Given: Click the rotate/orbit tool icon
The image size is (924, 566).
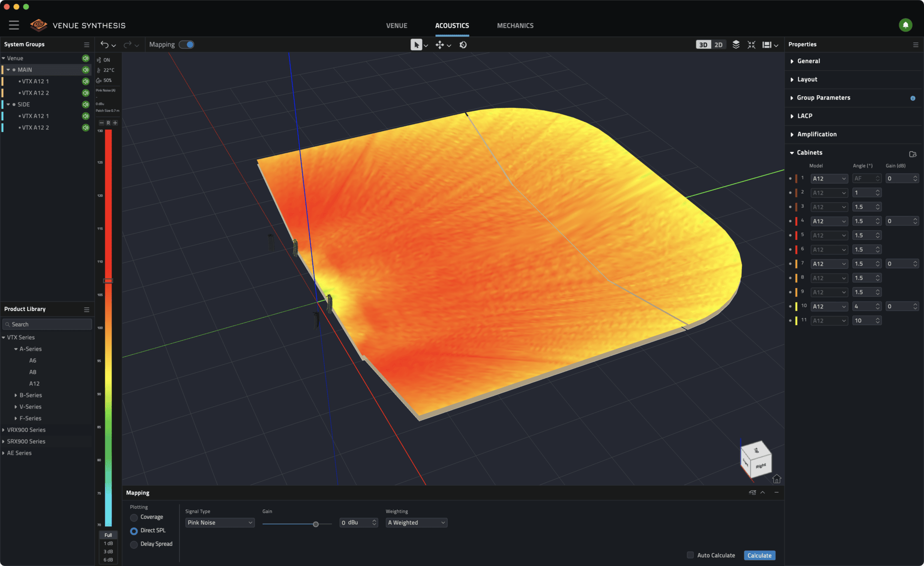Looking at the screenshot, I should 463,45.
